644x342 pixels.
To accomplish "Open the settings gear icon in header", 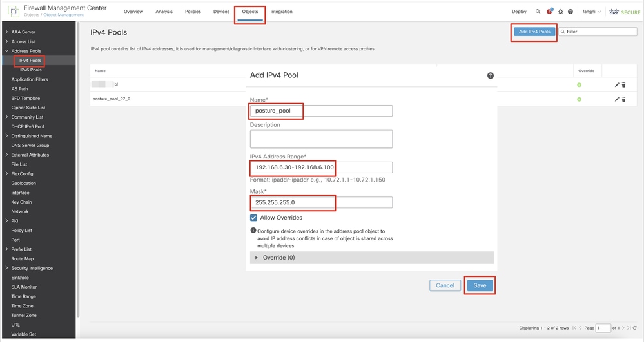I will [560, 12].
